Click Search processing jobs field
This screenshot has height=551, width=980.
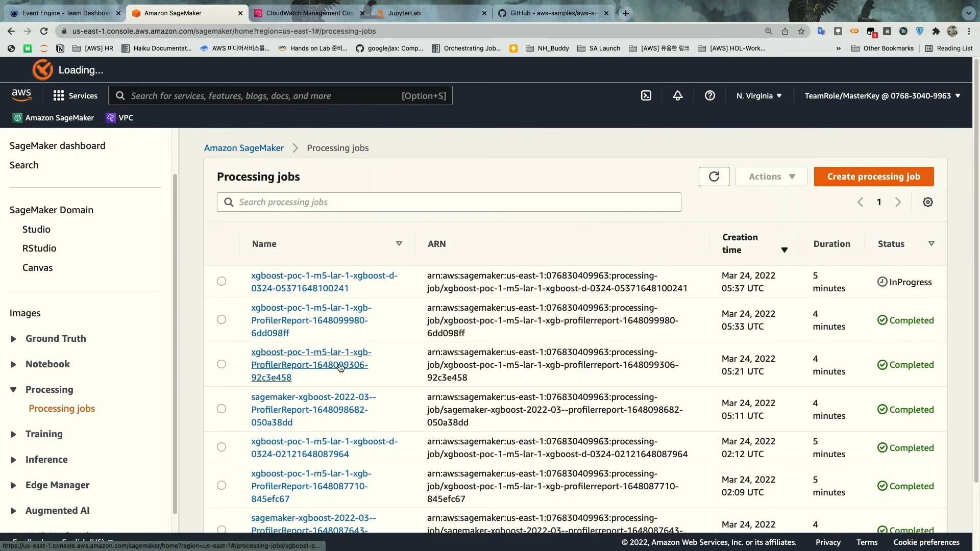pyautogui.click(x=449, y=202)
